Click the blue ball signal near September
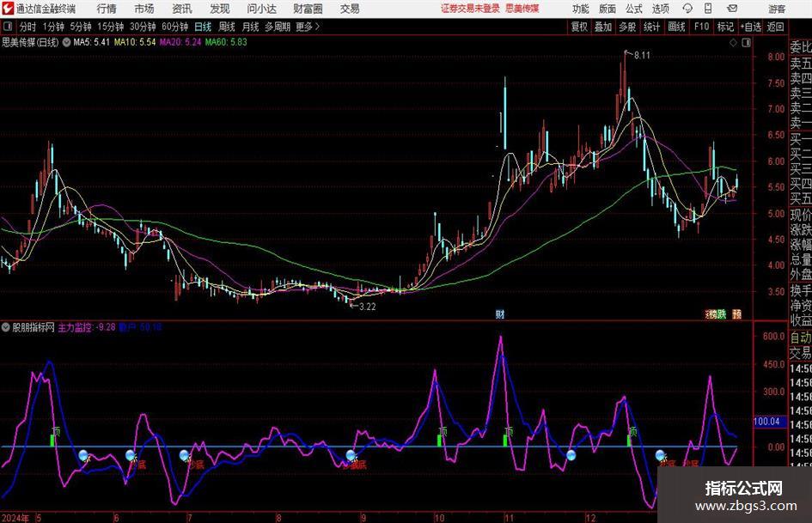Screen dimensions: 812x523 point(351,455)
